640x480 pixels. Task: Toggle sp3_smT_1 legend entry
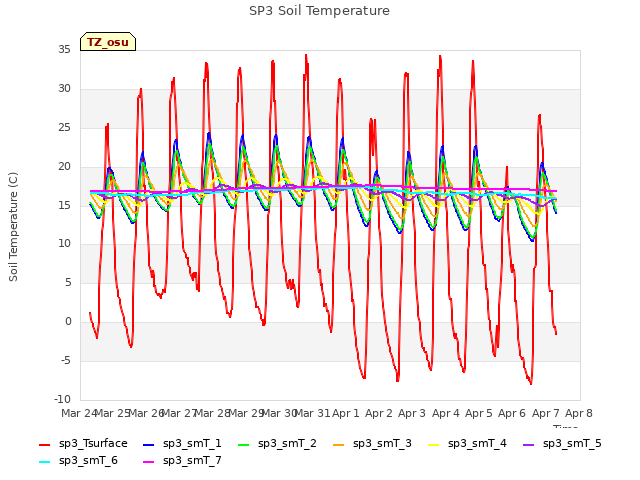(182, 444)
